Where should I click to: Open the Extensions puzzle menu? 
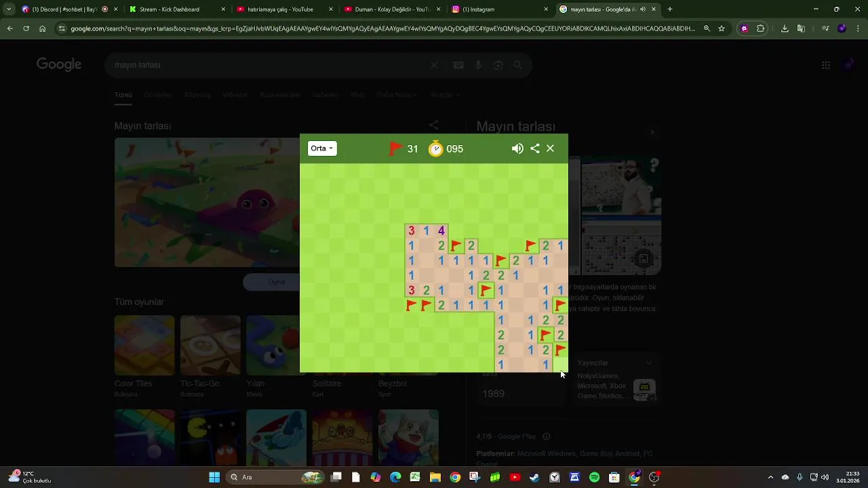point(760,28)
